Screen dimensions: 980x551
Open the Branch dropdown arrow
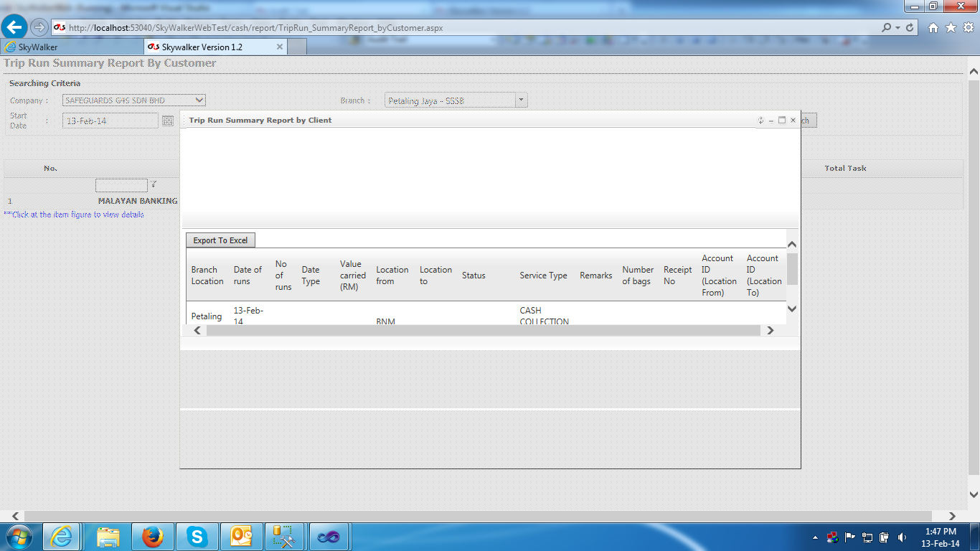(522, 100)
